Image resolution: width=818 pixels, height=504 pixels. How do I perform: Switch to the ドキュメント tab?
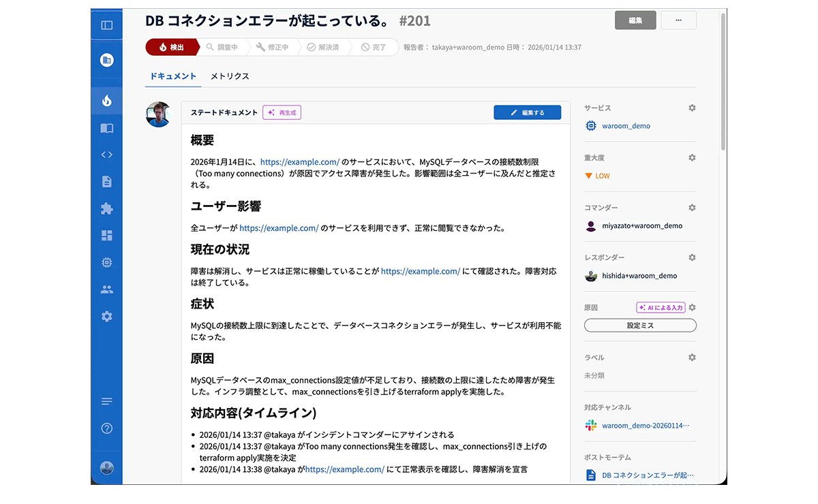(172, 76)
